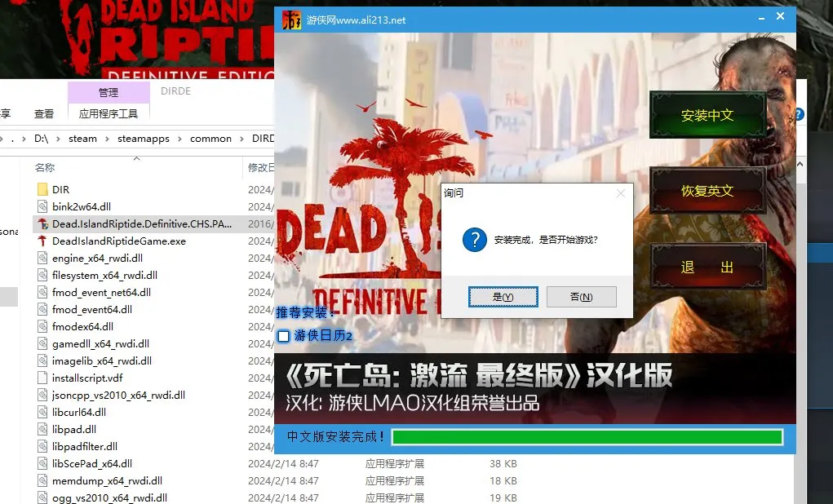This screenshot has height=504, width=833.
Task: Minimize the 游侠网 installer window
Action: coord(761,18)
